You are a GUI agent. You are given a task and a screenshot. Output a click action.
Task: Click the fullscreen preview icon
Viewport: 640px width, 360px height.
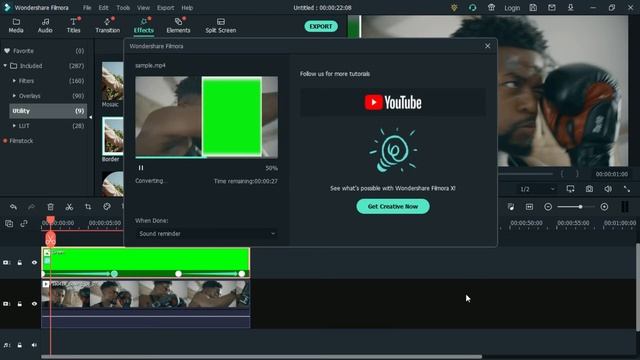click(627, 189)
